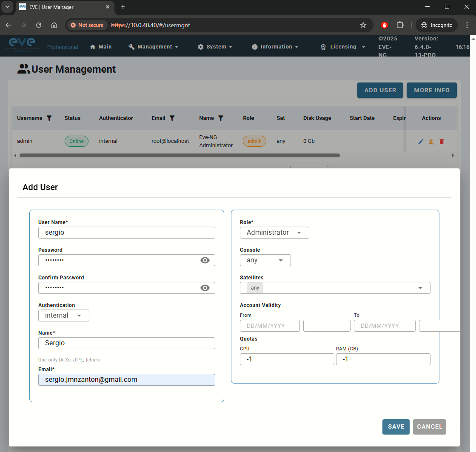476x452 pixels.
Task: Expand the Satellites selection dropdown
Action: pyautogui.click(x=420, y=288)
